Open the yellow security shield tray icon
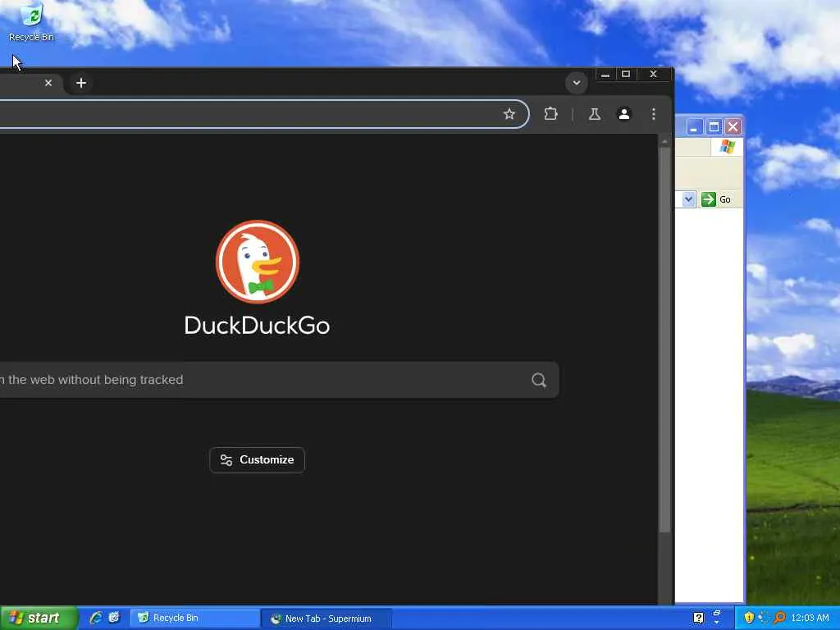Image resolution: width=840 pixels, height=630 pixels. pos(749,618)
